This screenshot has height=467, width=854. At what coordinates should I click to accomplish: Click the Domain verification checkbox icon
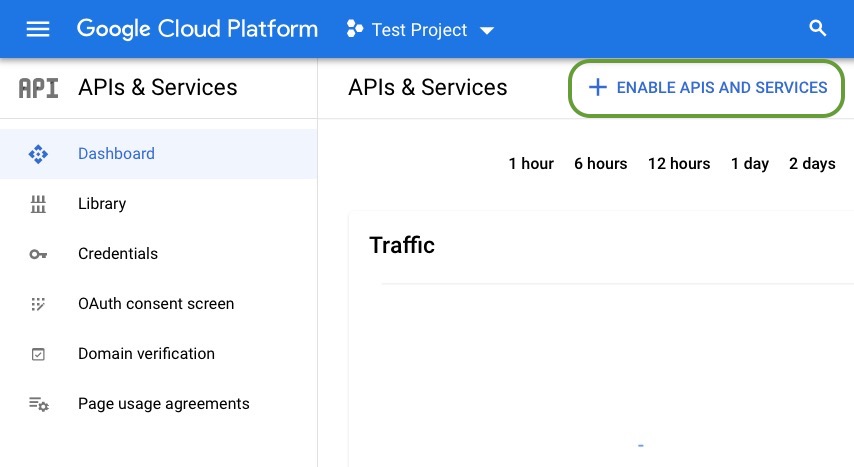click(38, 354)
